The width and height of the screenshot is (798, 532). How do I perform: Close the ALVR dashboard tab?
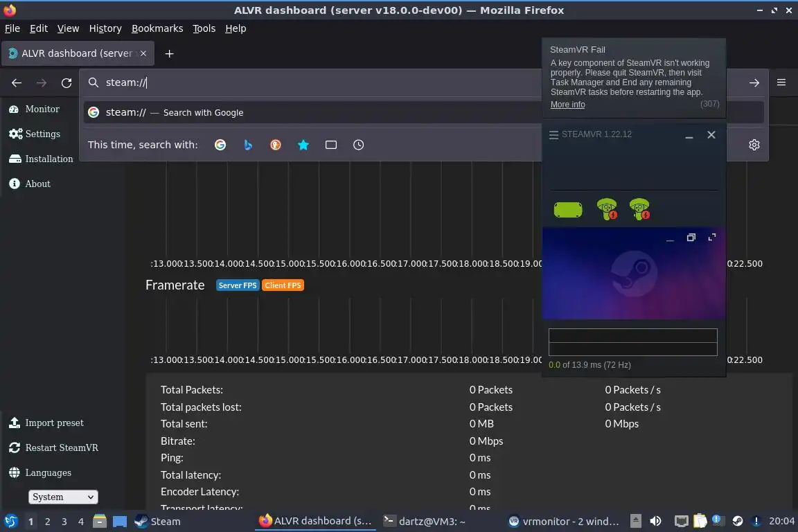tap(143, 53)
